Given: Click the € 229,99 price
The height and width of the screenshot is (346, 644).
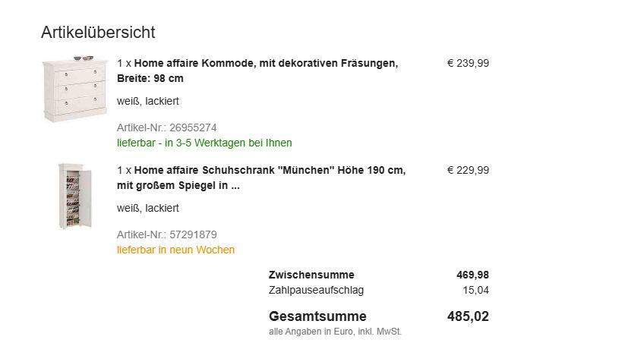Looking at the screenshot, I should click(468, 171).
